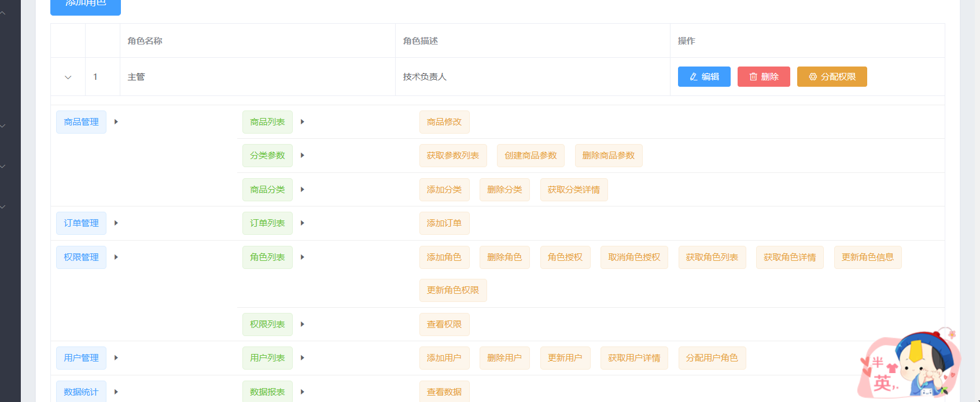Select the 更新用户 tag
The height and width of the screenshot is (402, 980).
pyautogui.click(x=565, y=358)
